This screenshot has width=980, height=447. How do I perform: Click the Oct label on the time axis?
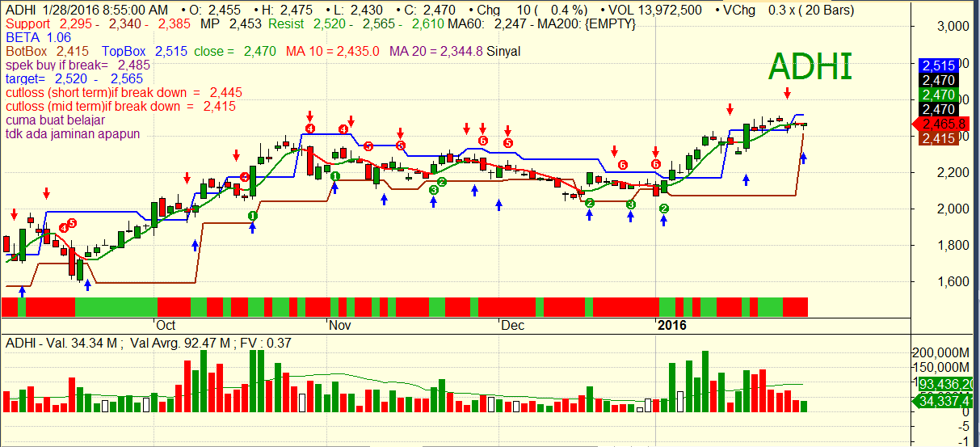pos(166,326)
